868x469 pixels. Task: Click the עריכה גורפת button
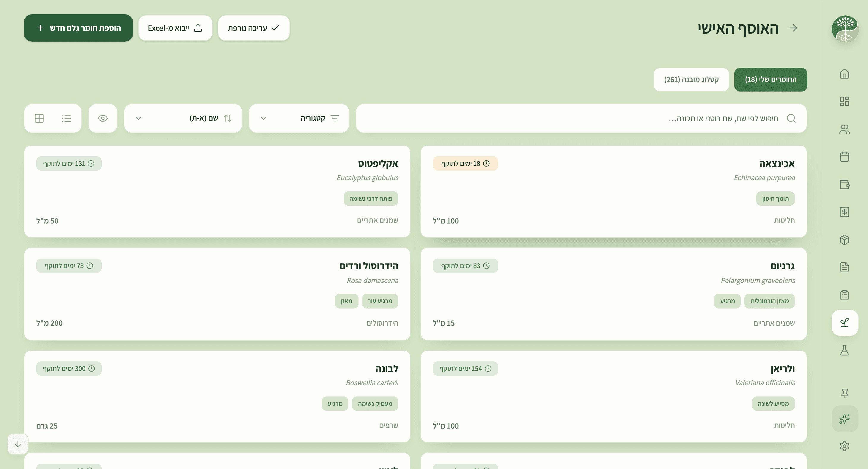pyautogui.click(x=254, y=28)
